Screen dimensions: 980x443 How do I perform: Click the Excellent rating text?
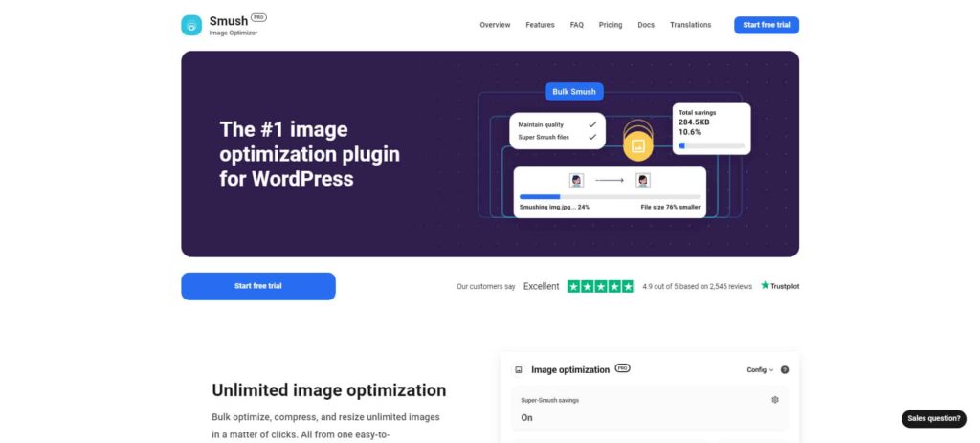click(x=542, y=286)
